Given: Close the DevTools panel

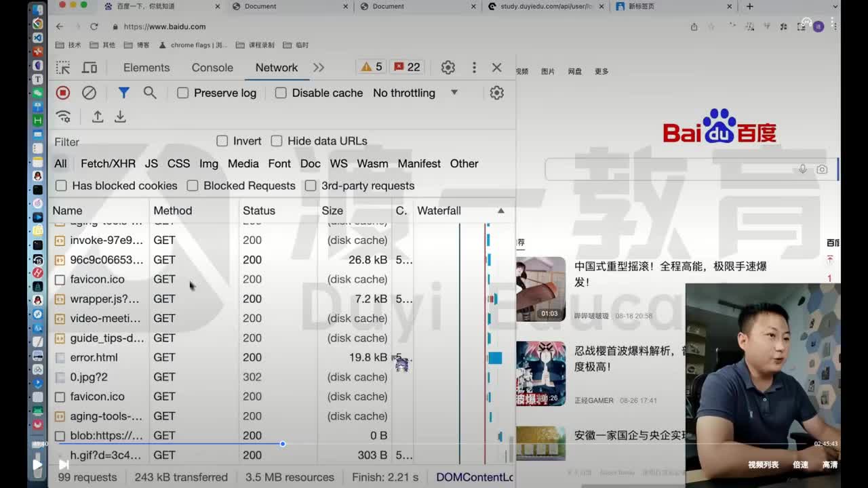Looking at the screenshot, I should tap(497, 68).
